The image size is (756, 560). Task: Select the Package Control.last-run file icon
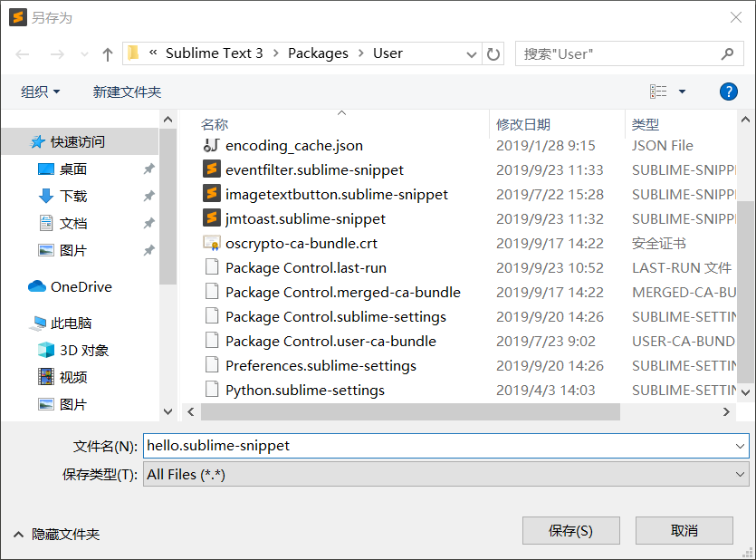(212, 267)
